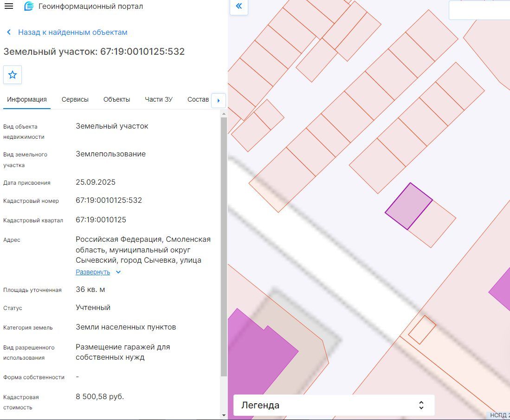
Task: Open the Состав tab
Action: [198, 100]
